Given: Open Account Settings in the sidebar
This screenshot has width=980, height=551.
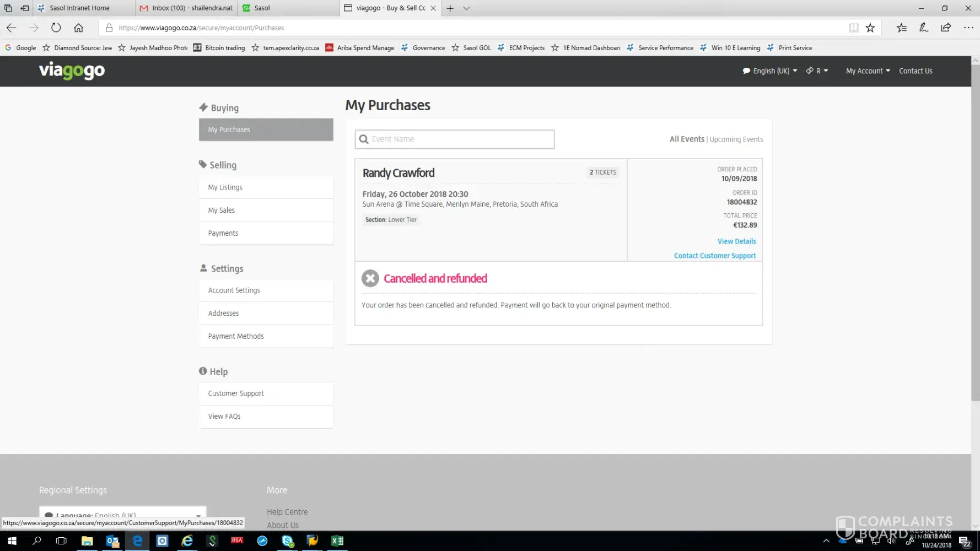Looking at the screenshot, I should [x=266, y=290].
